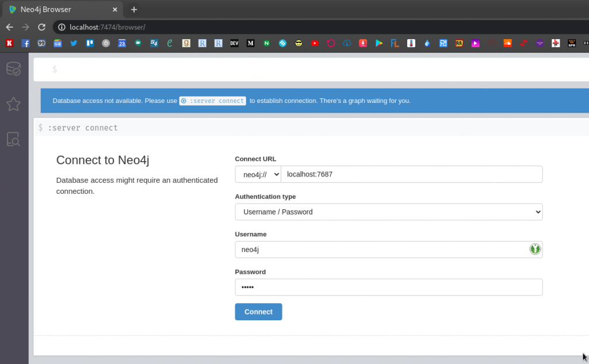Click the Password input field

(388, 287)
